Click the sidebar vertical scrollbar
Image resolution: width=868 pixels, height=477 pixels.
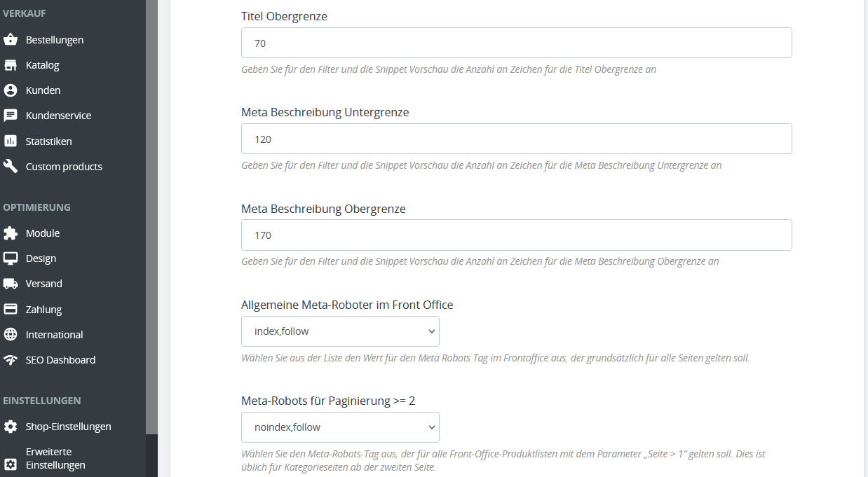(x=151, y=217)
